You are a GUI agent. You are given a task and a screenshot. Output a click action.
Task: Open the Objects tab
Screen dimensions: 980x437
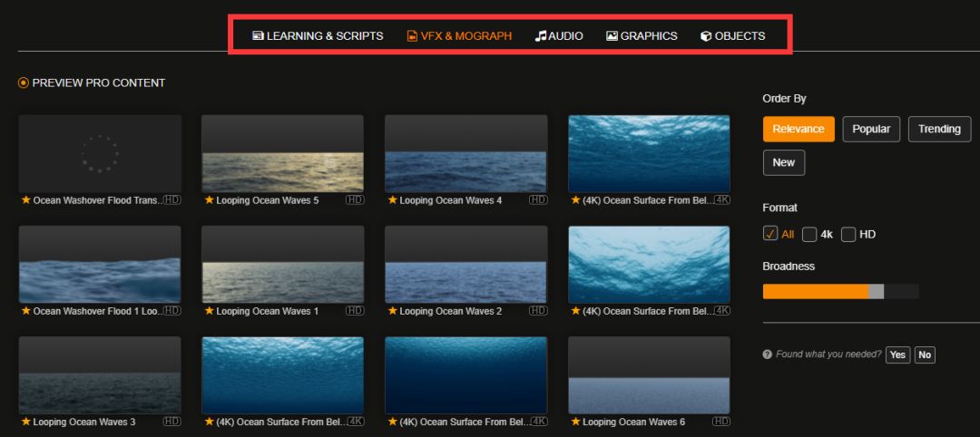point(732,35)
